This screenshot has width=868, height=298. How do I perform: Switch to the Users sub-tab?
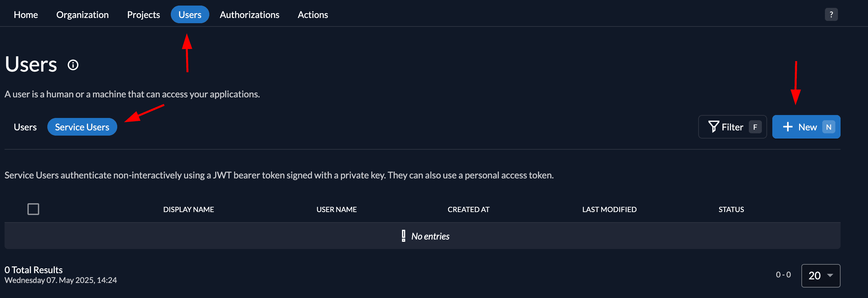(25, 127)
